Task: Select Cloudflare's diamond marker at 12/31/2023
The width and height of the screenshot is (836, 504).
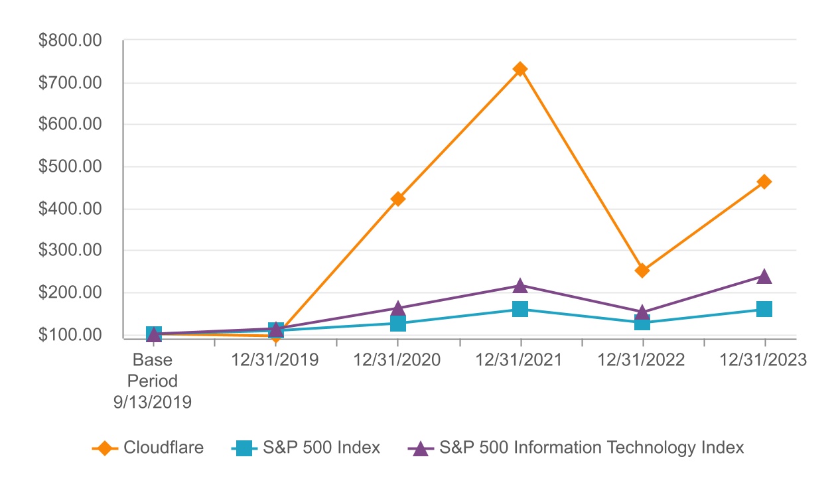Action: point(764,182)
